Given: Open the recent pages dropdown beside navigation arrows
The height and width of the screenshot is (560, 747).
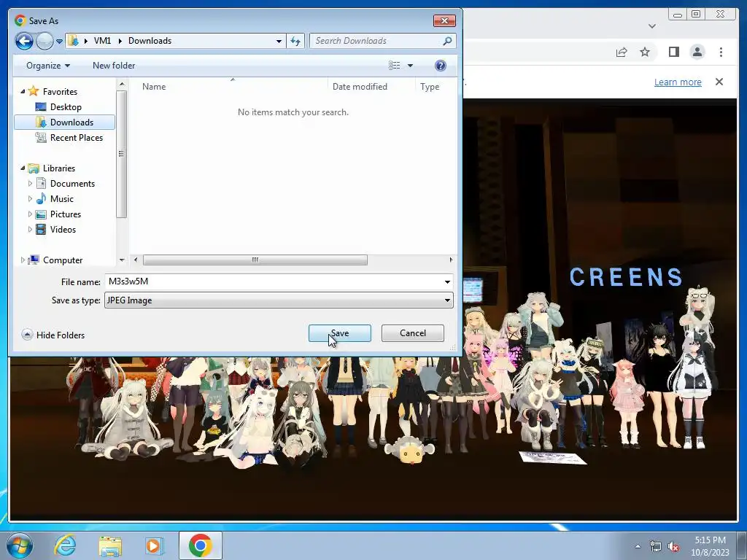Looking at the screenshot, I should 60,42.
